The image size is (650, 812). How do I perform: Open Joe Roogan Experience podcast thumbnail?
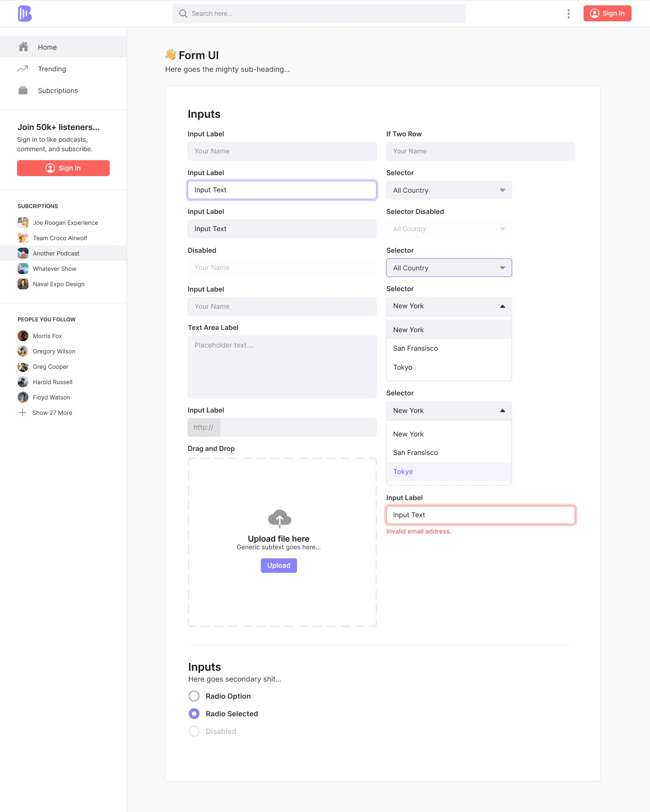(x=23, y=223)
